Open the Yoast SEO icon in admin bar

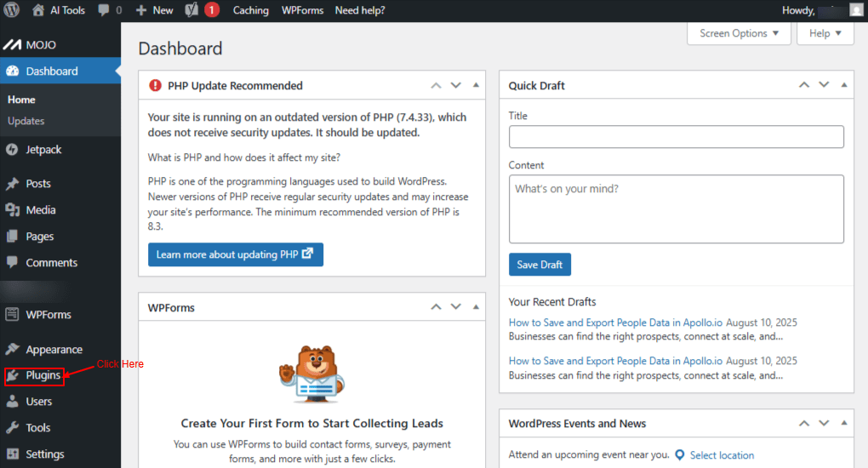pos(191,10)
